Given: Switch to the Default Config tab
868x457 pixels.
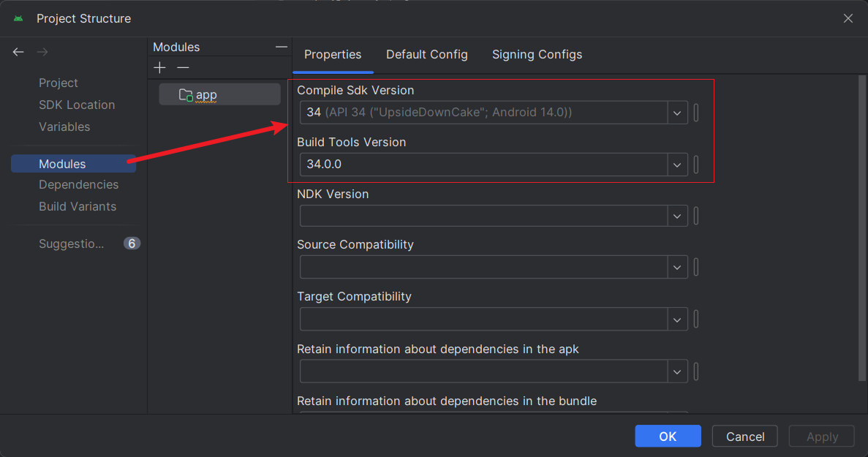Looking at the screenshot, I should [x=426, y=55].
